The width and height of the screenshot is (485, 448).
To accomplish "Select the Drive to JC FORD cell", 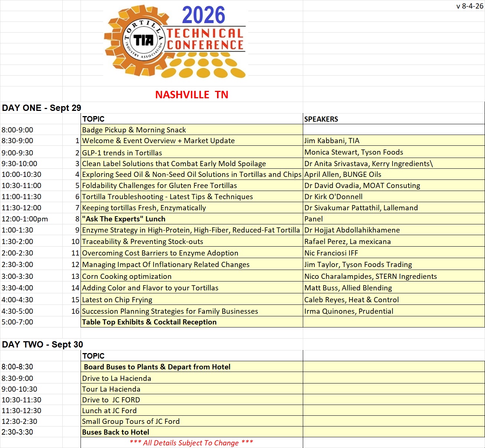I will pyautogui.click(x=192, y=400).
